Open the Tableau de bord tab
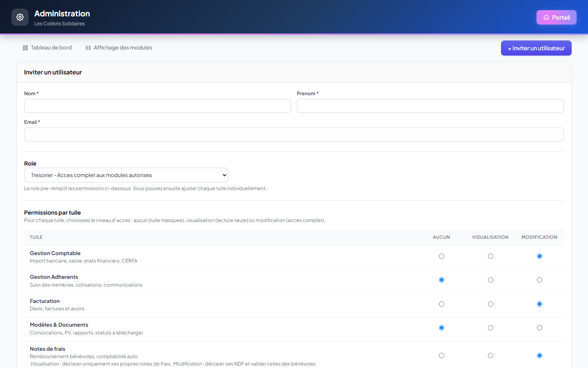This screenshot has height=368, width=588. 47,48
